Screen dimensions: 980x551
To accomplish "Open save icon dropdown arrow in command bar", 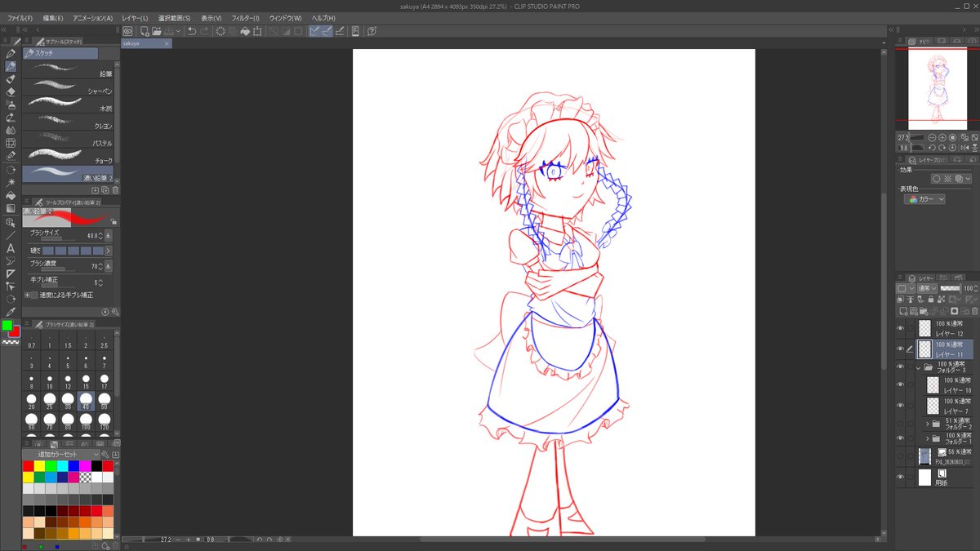I will pyautogui.click(x=179, y=31).
